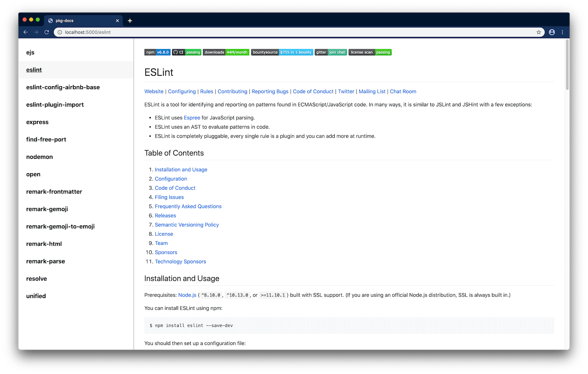
Task: Select eslint in the sidebar
Action: [x=76, y=70]
